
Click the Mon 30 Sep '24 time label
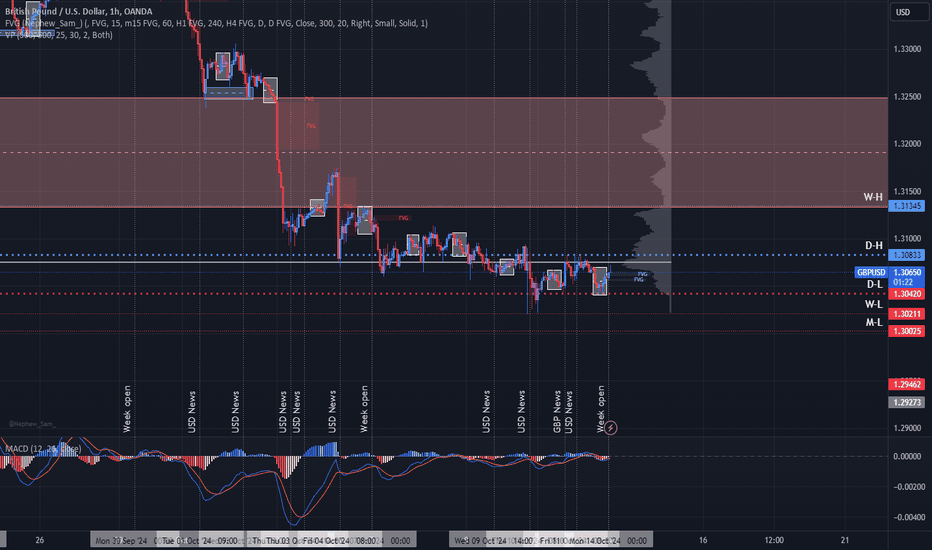click(x=121, y=540)
